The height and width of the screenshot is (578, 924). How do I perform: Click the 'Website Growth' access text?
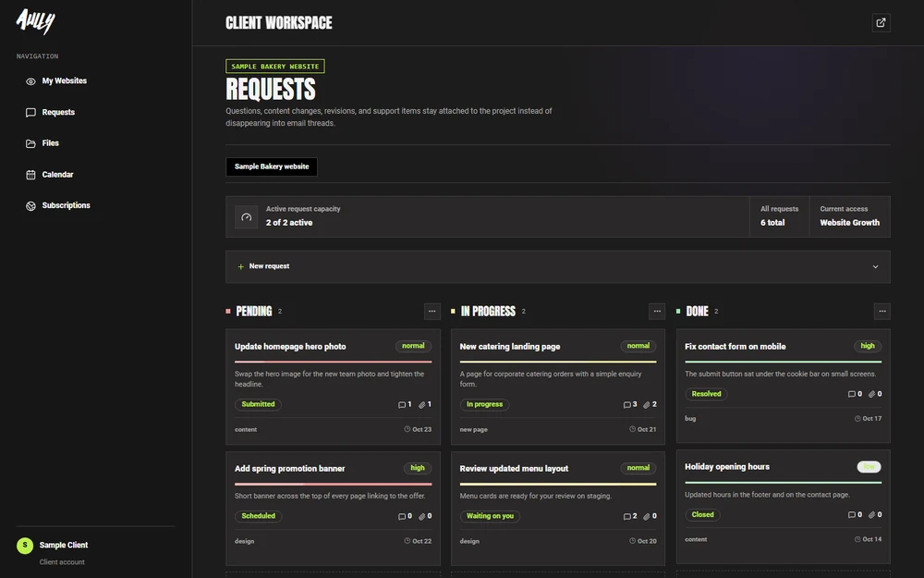850,223
